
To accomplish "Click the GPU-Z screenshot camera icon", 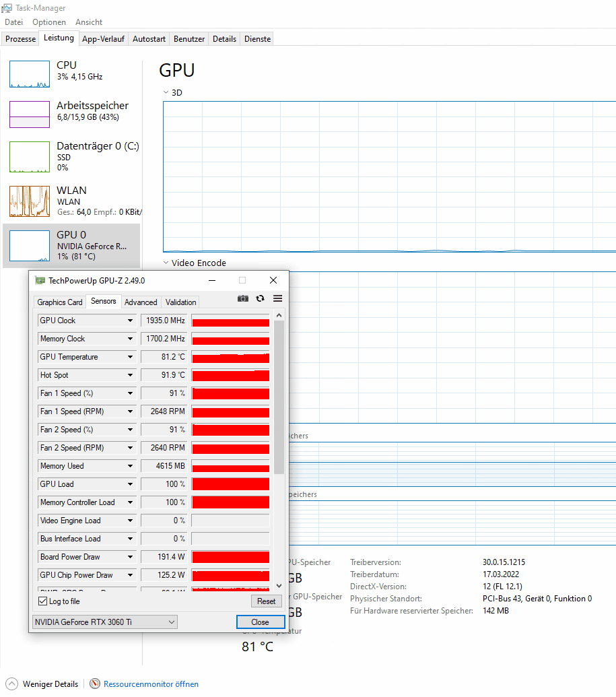I will 242,298.
